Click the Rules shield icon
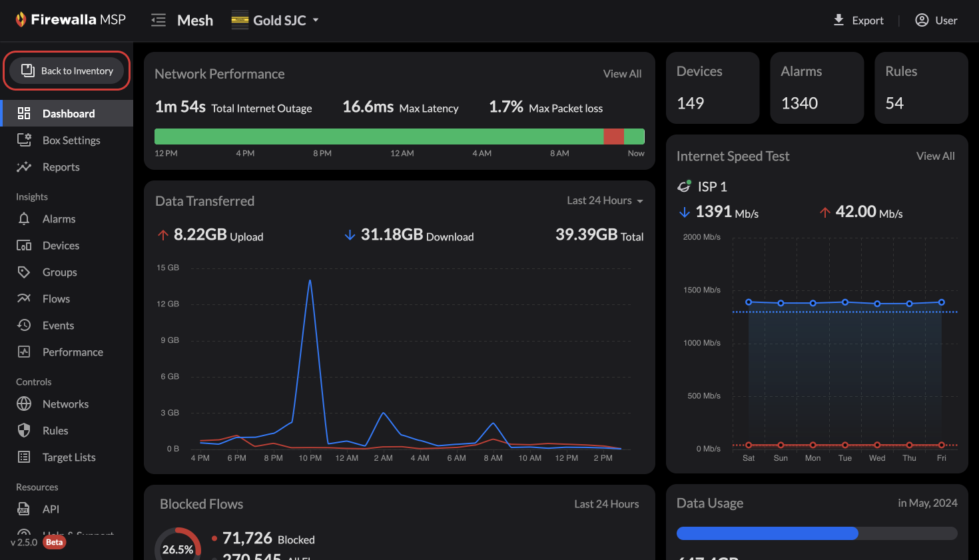The height and width of the screenshot is (560, 979). click(x=24, y=430)
